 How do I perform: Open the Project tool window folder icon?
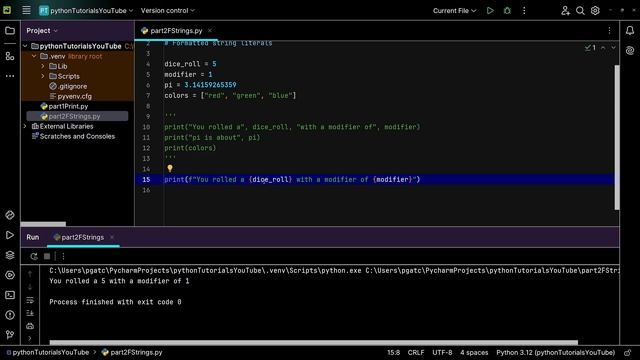tap(10, 31)
